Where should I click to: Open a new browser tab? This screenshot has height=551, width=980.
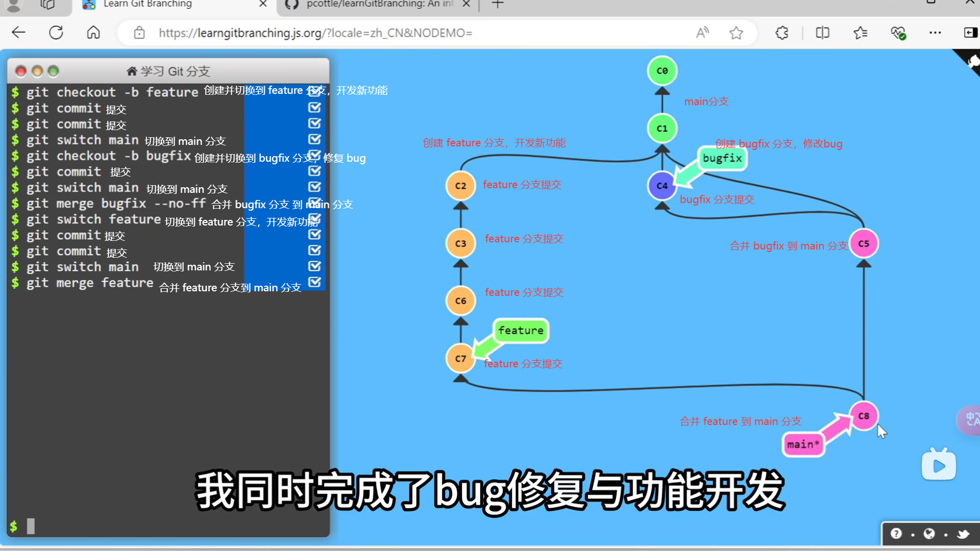click(498, 4)
